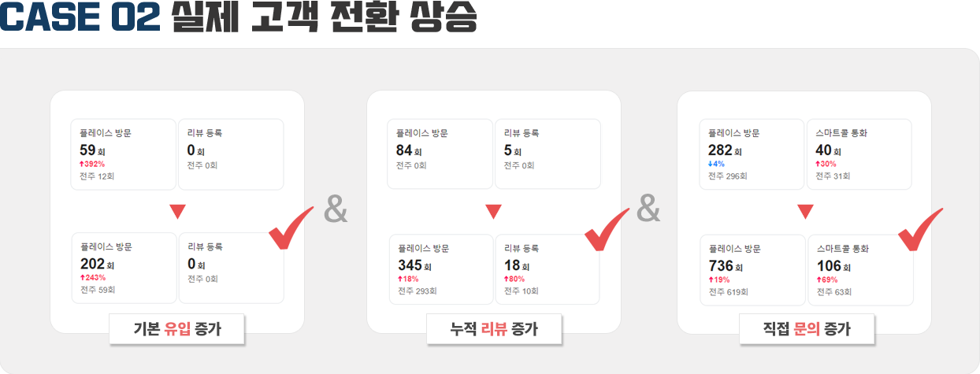Click the red checkmark on third card
This screenshot has width=980, height=374.
tap(920, 228)
